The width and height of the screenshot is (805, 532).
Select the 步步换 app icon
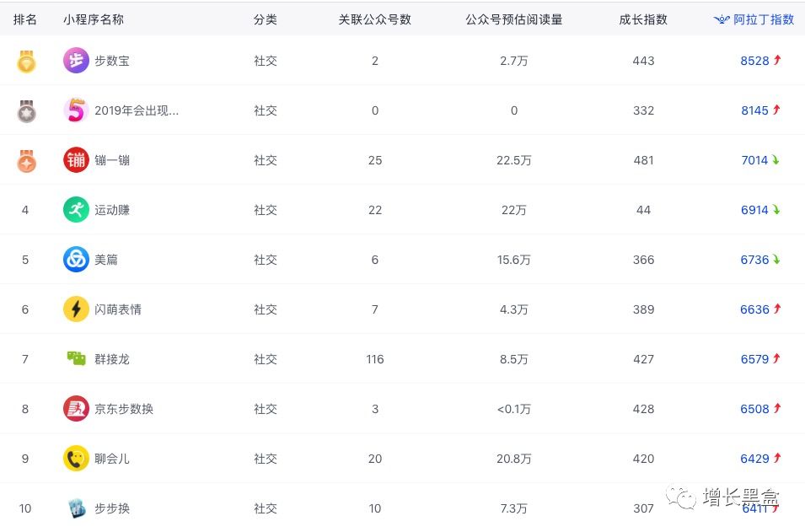(76, 508)
